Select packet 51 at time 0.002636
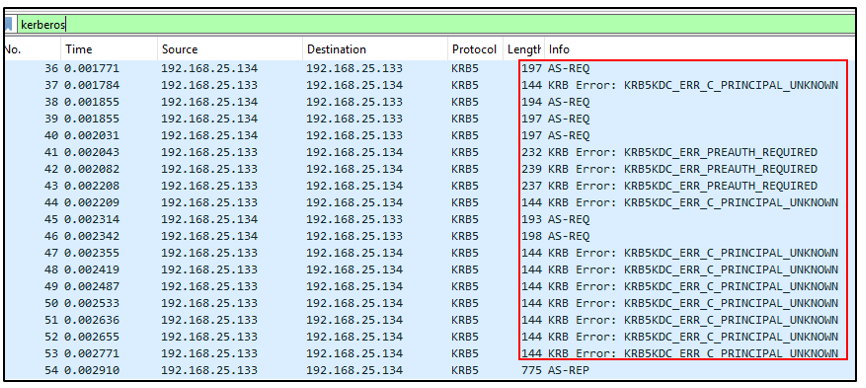This screenshot has height=388, width=866. pos(430,320)
